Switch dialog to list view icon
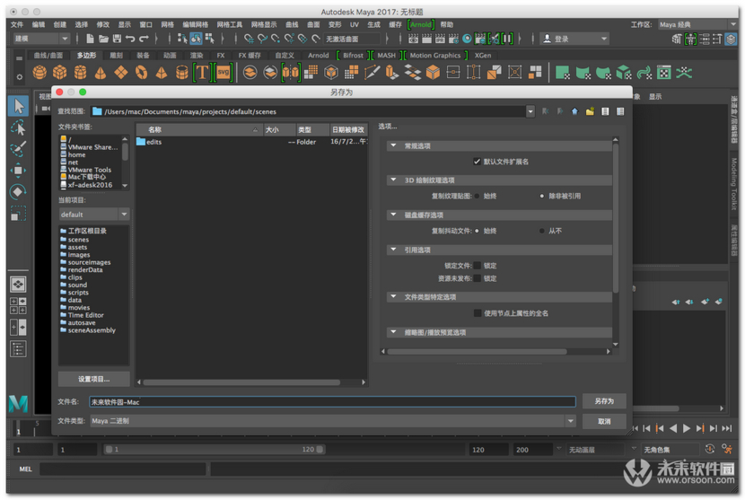Image resolution: width=745 pixels, height=500 pixels. tap(605, 112)
